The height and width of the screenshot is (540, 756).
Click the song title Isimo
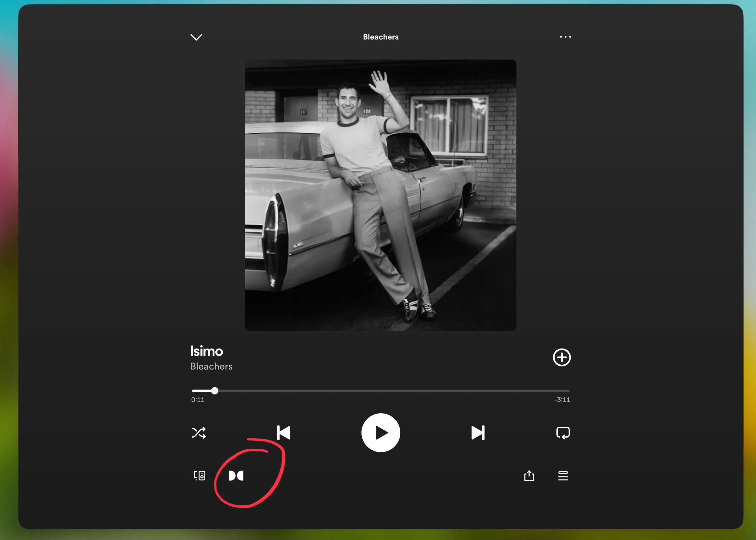(x=206, y=351)
